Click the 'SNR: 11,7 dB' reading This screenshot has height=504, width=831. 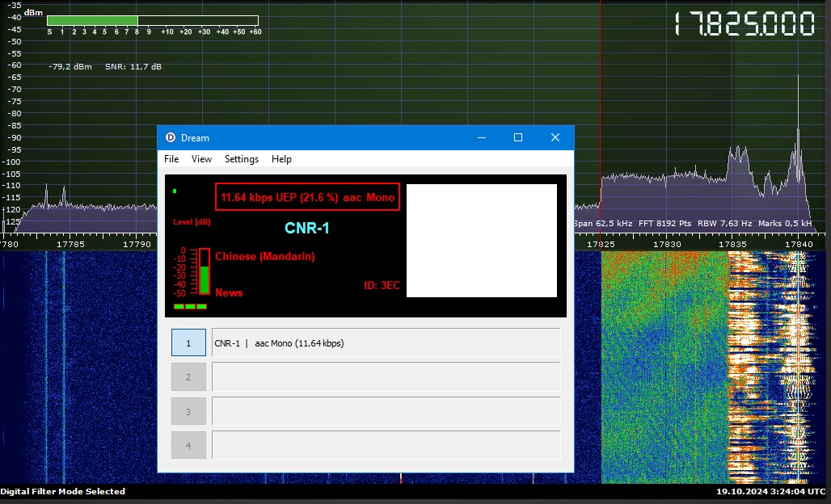(x=133, y=67)
